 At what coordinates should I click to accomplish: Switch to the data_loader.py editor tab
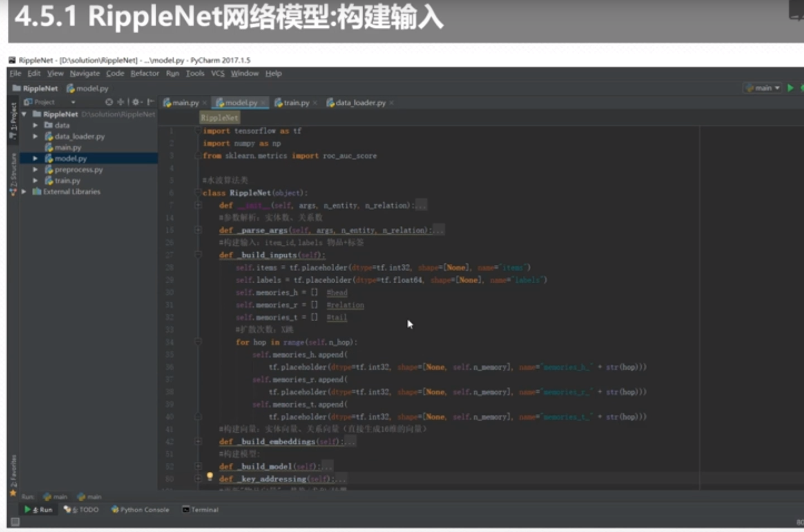(x=360, y=103)
